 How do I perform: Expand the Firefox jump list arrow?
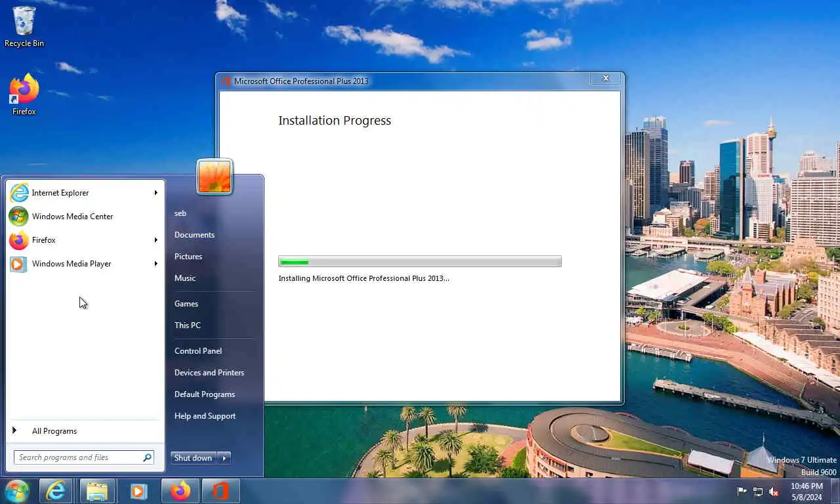(x=156, y=240)
